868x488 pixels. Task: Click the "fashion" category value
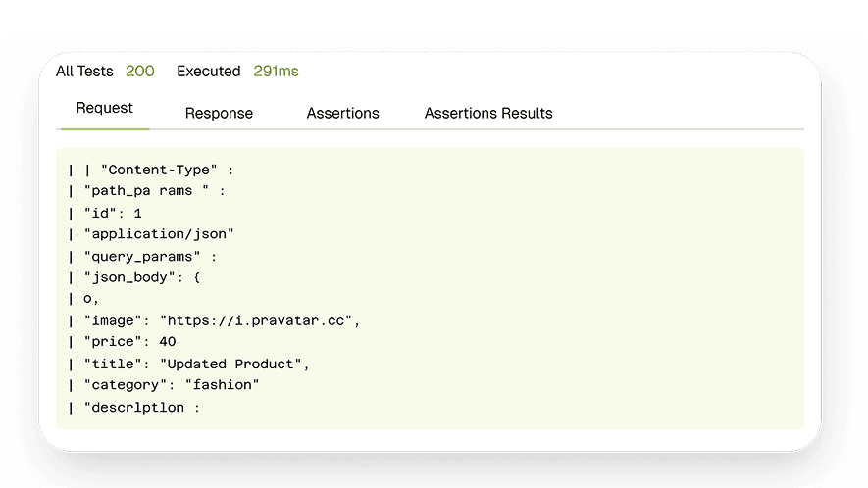222,385
